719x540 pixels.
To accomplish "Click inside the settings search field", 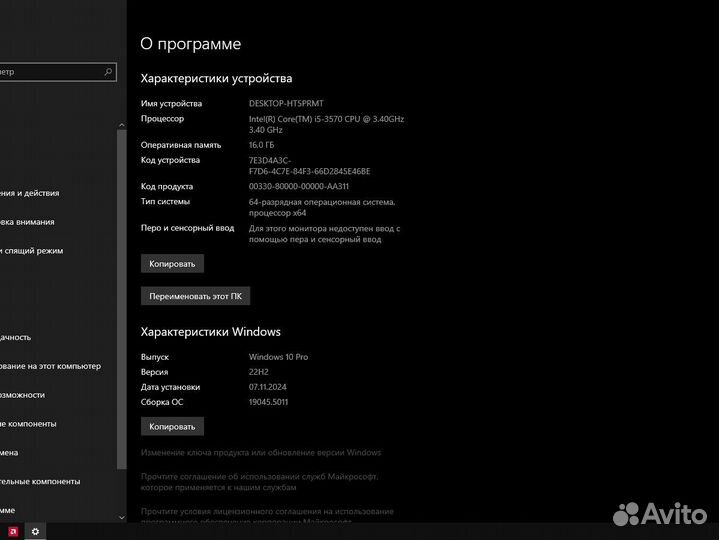I will [50, 72].
